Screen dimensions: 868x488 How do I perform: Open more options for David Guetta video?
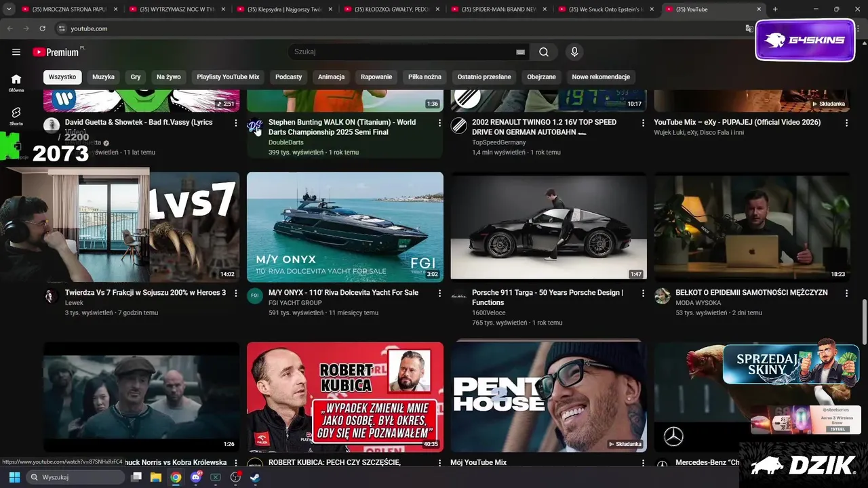click(x=235, y=123)
